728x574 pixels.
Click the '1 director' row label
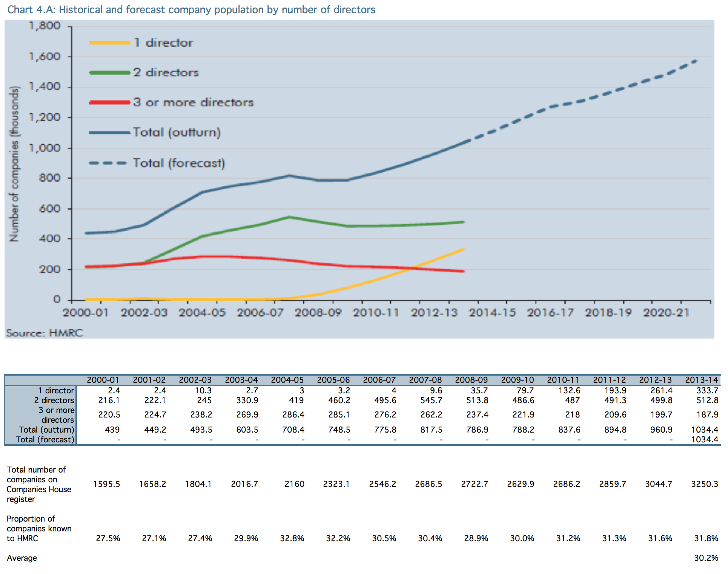pyautogui.click(x=56, y=390)
